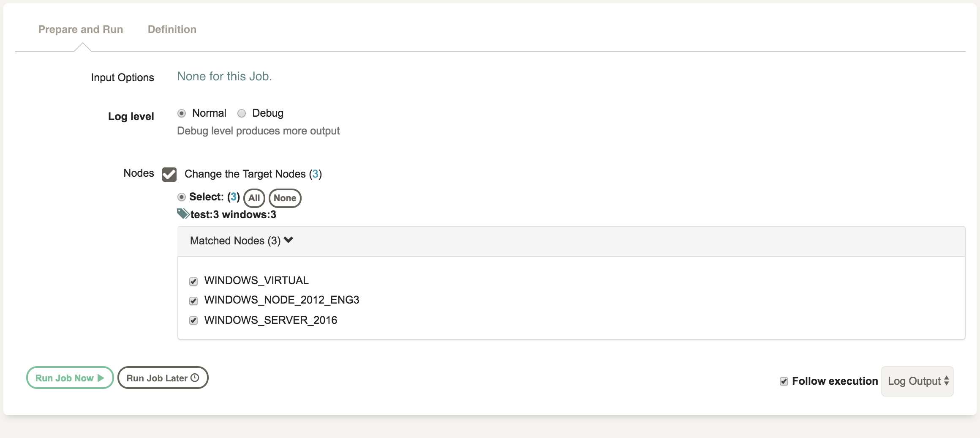Enable the Debug log level
This screenshot has height=438, width=980.
(x=242, y=113)
